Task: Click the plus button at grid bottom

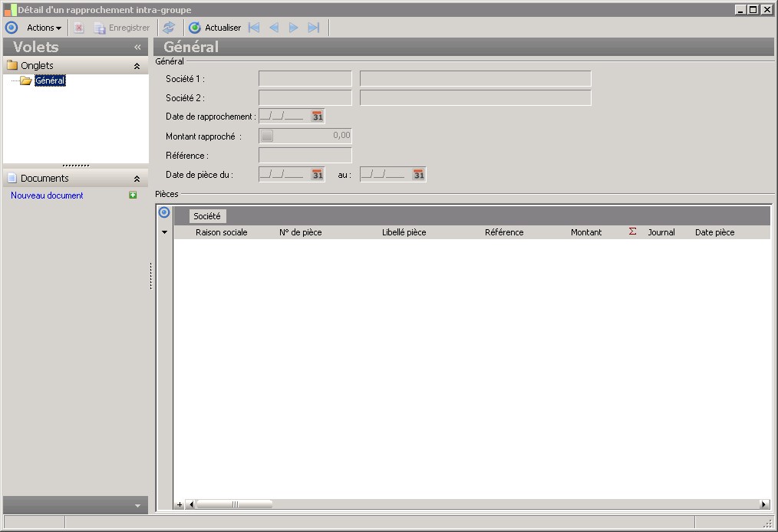Action: 179,504
